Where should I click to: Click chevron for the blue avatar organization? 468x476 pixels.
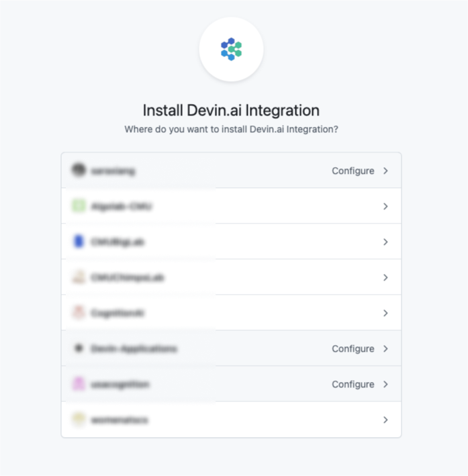[x=385, y=242]
